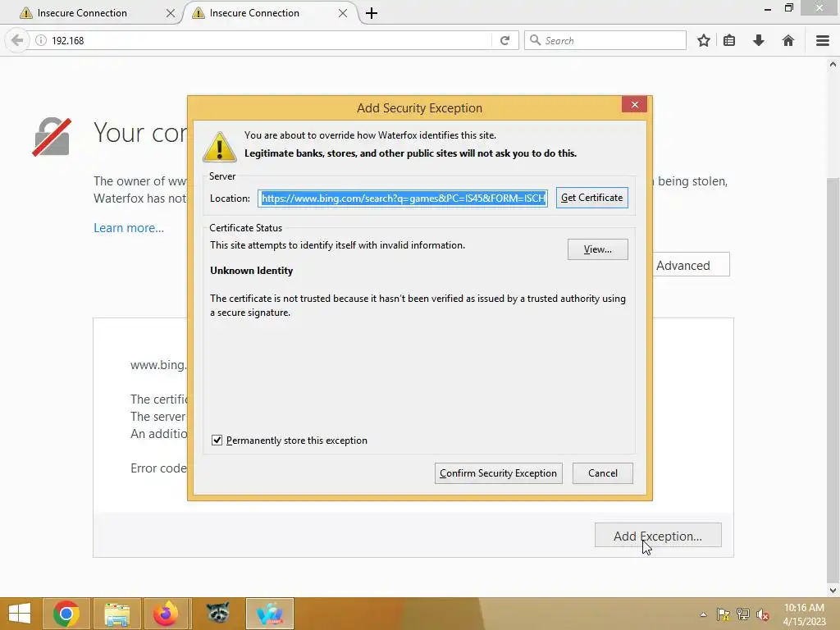Viewport: 840px width, 630px height.
Task: Close the second Insecure Connection tab
Action: tap(343, 13)
